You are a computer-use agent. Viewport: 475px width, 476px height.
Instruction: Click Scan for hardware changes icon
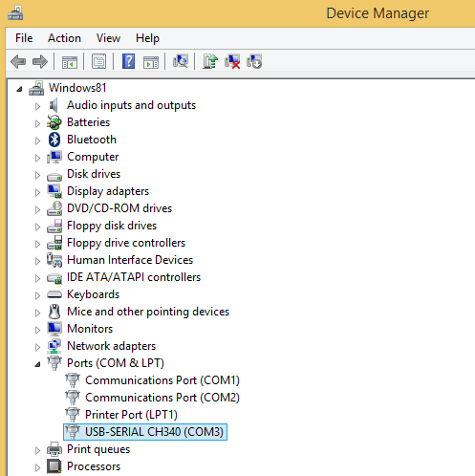(181, 61)
